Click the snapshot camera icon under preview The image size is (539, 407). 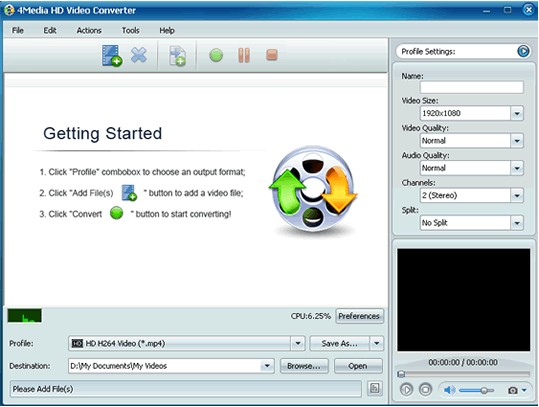513,390
